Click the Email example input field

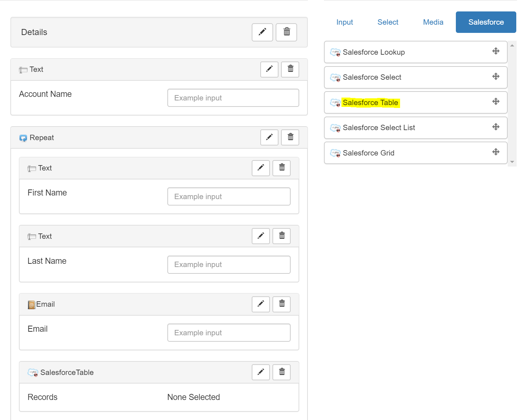pyautogui.click(x=229, y=333)
